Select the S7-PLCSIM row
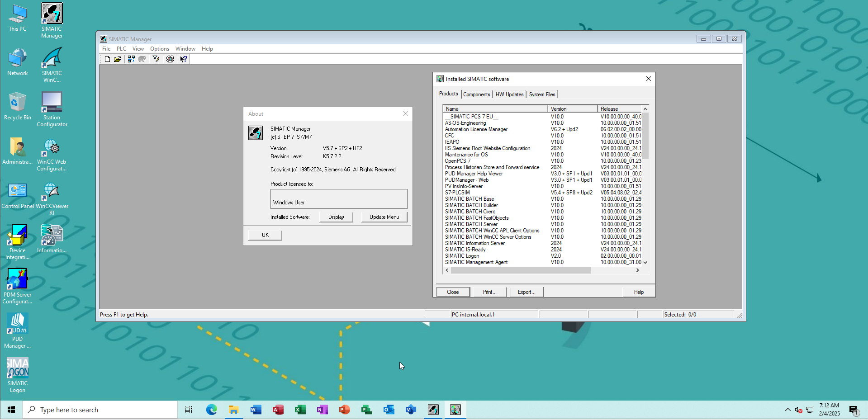This screenshot has height=420, width=868. [x=543, y=193]
